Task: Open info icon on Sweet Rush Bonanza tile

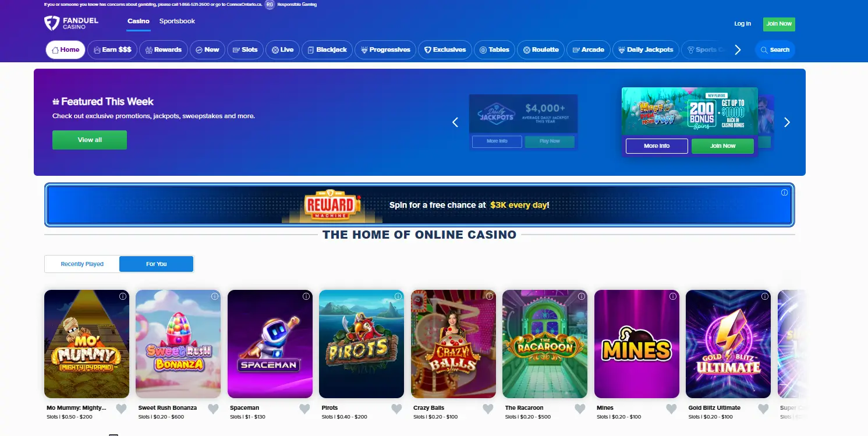Action: [x=214, y=296]
